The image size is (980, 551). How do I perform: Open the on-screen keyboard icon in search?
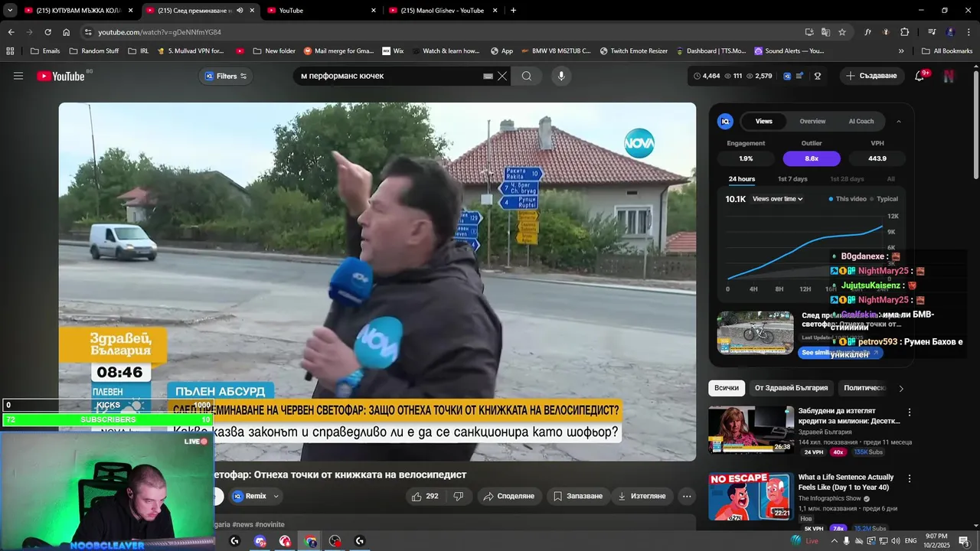point(488,76)
